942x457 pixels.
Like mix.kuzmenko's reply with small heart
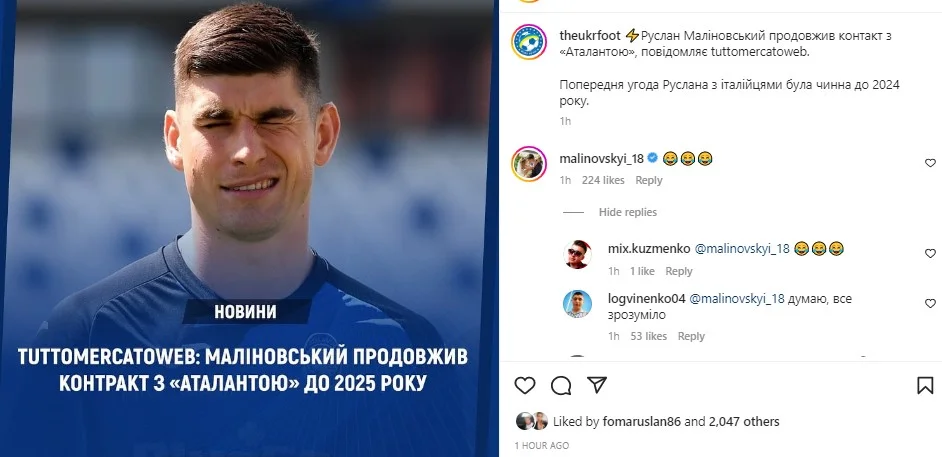tap(930, 253)
